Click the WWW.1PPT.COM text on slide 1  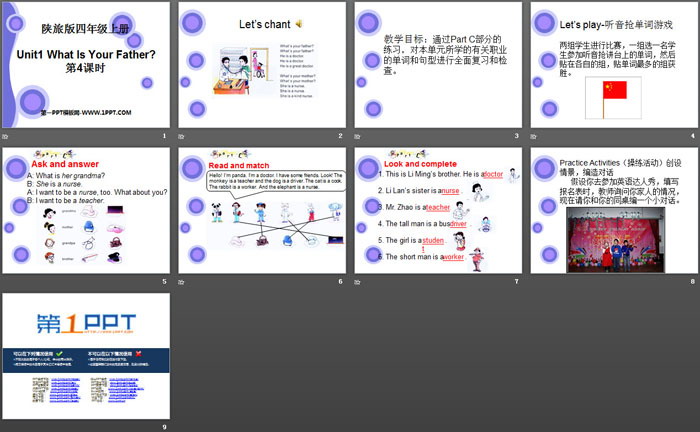[x=106, y=112]
